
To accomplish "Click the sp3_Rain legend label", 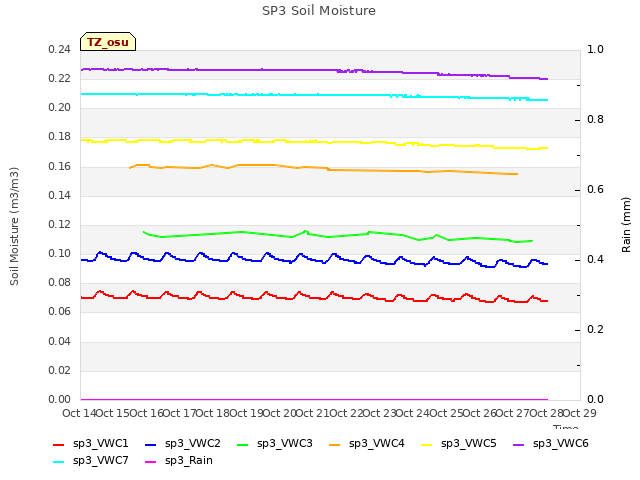I will [x=189, y=460].
